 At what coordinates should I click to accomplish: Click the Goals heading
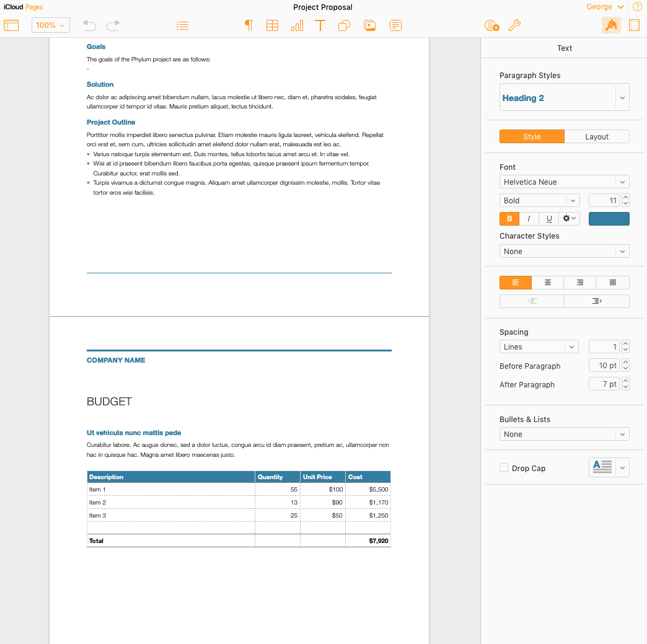tap(95, 46)
